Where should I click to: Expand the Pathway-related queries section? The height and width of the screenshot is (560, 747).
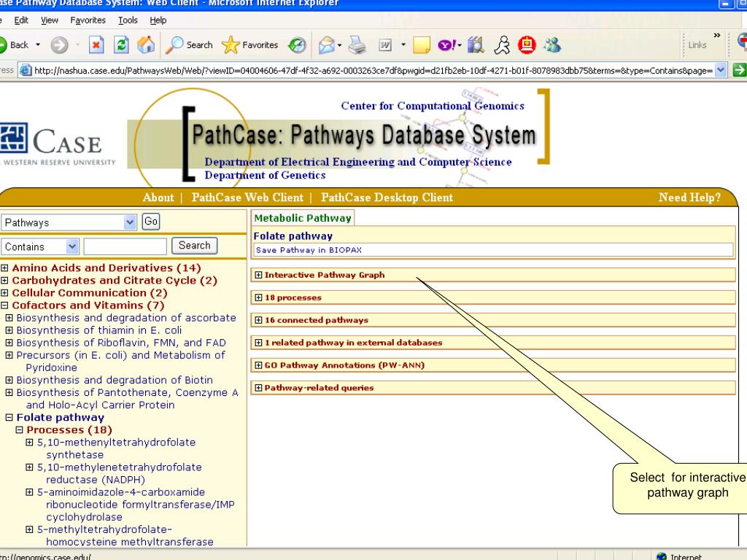point(258,388)
